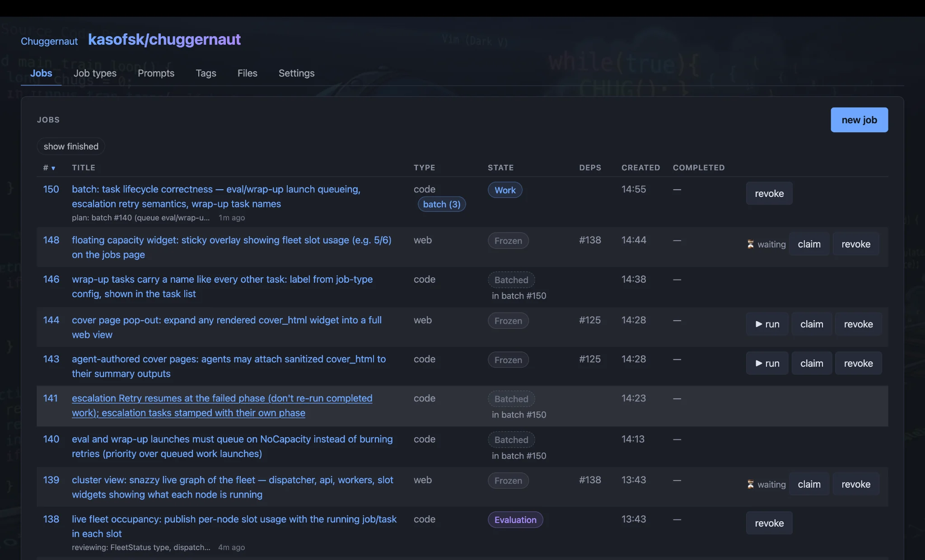Click the Batched badge on job 141
The height and width of the screenshot is (560, 925).
[511, 399]
